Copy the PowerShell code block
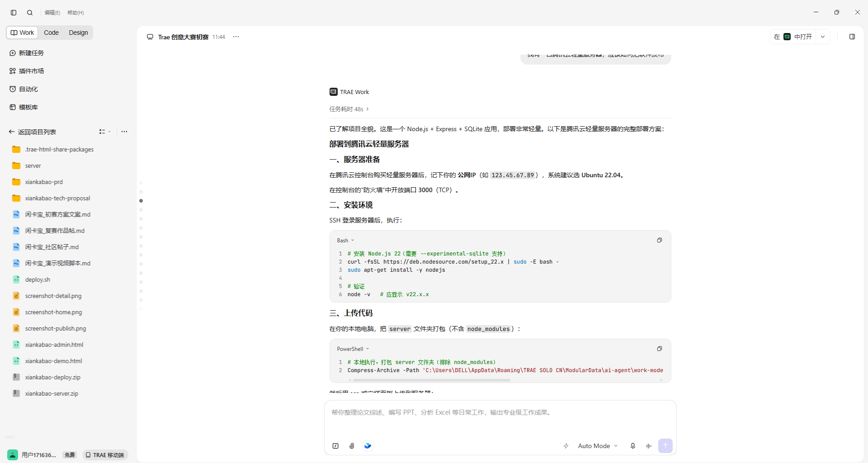Screen dimensions: 868x463 click(660, 349)
